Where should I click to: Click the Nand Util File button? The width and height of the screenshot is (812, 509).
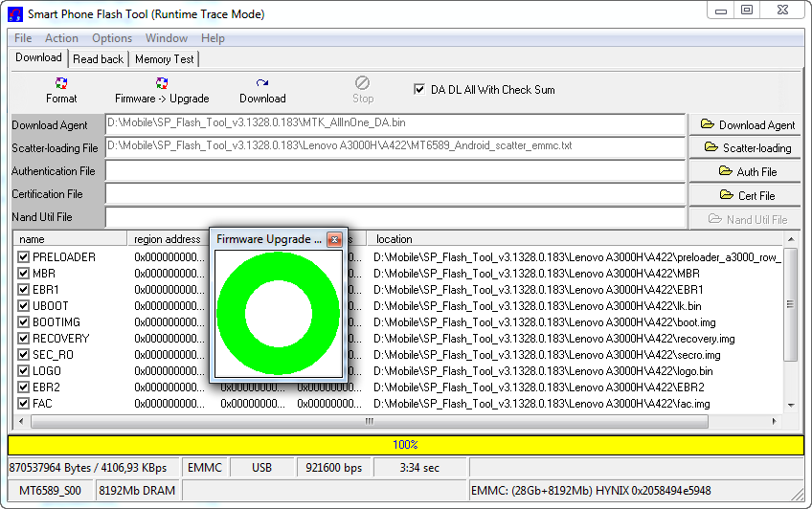[x=745, y=219]
